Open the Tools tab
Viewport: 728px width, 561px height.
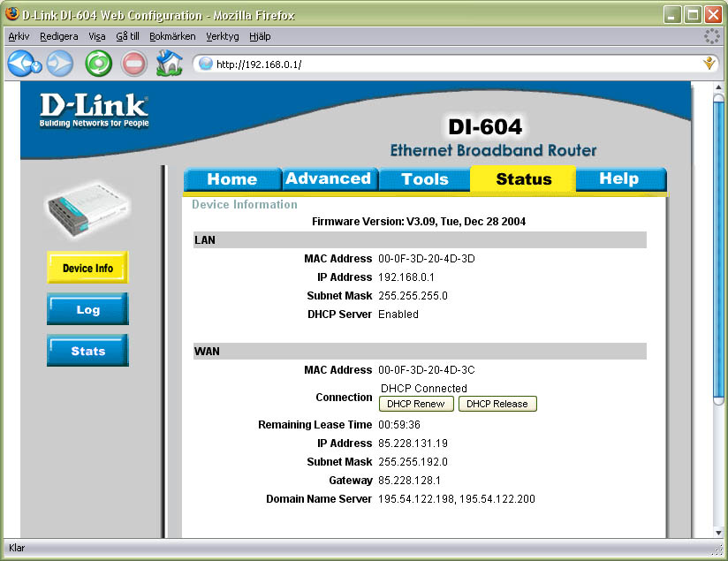(425, 178)
